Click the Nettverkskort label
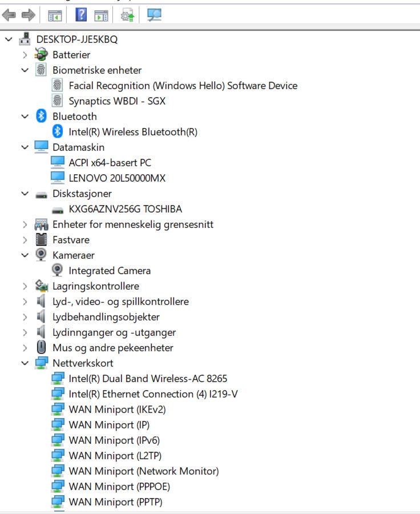This screenshot has height=514, width=420. tap(83, 363)
